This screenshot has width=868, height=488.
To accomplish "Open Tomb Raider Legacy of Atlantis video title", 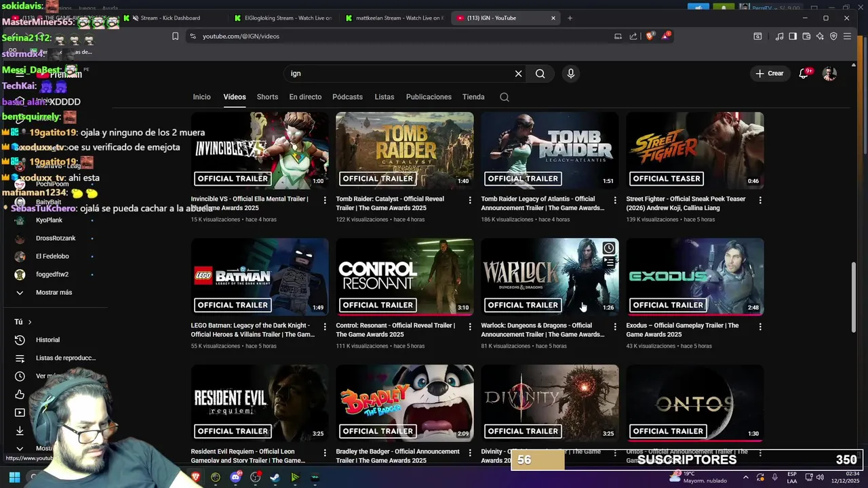I will tap(542, 203).
